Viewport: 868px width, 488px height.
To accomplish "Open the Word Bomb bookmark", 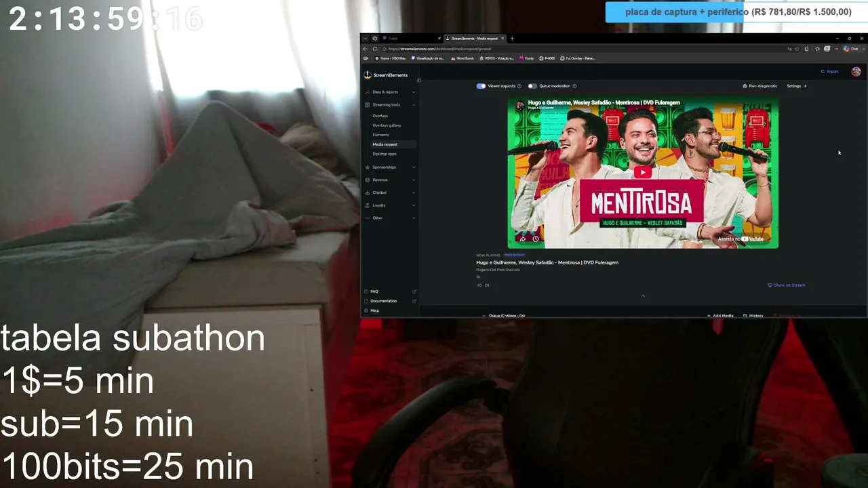I will point(462,58).
